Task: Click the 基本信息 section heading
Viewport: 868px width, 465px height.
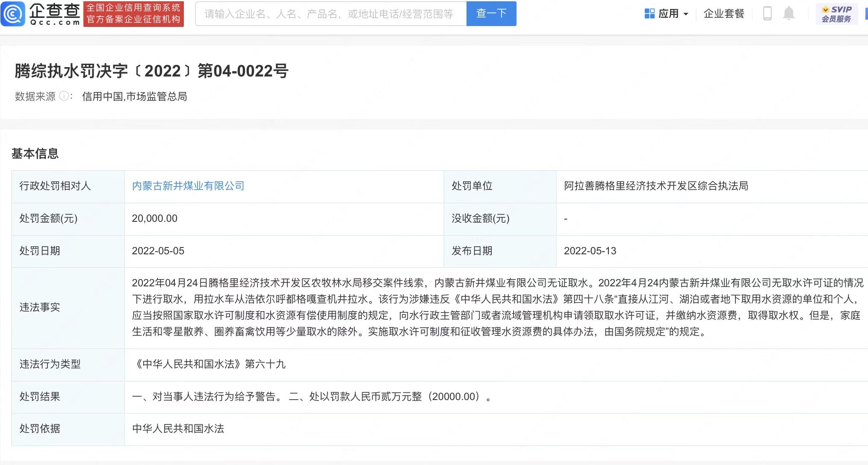Action: 35,153
